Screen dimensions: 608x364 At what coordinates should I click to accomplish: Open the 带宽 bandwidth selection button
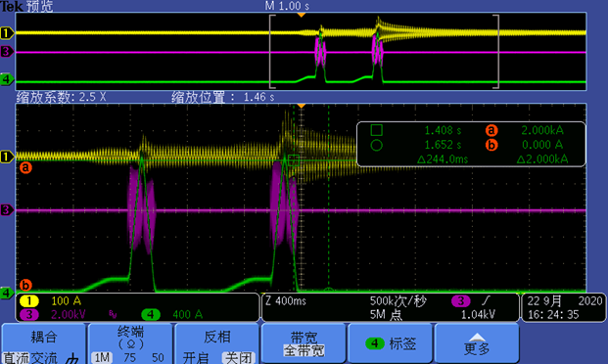pyautogui.click(x=304, y=343)
